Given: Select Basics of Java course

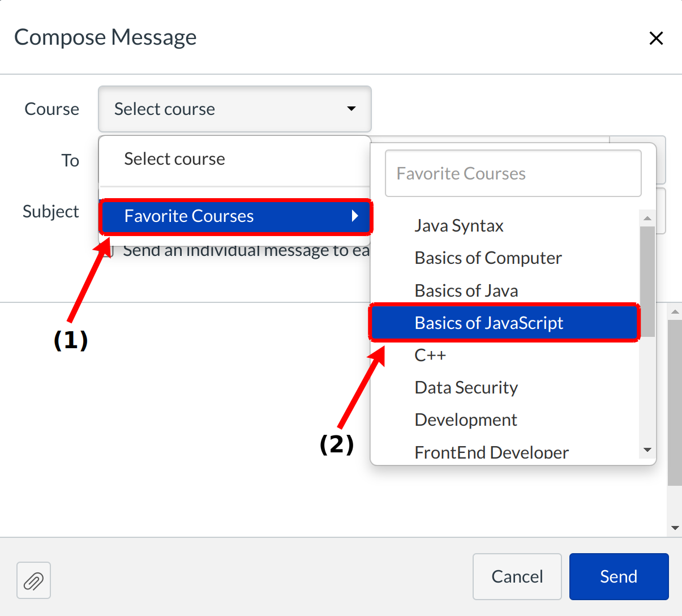Looking at the screenshot, I should (x=466, y=291).
